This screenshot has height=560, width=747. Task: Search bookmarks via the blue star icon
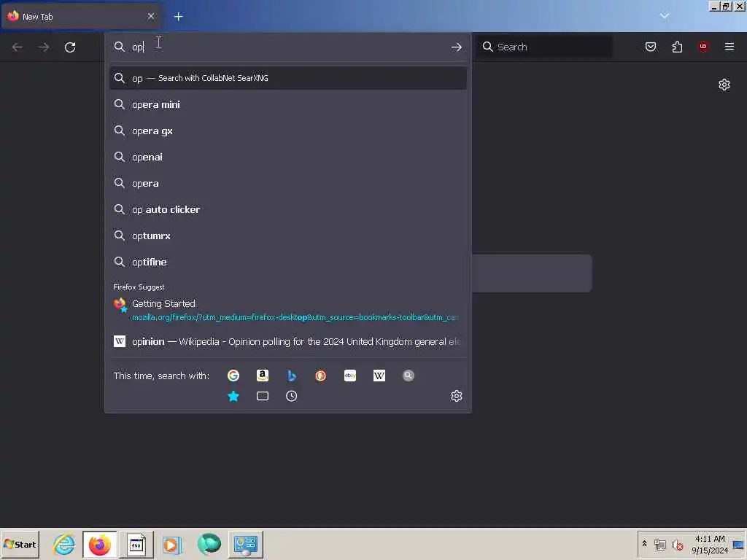tap(233, 396)
